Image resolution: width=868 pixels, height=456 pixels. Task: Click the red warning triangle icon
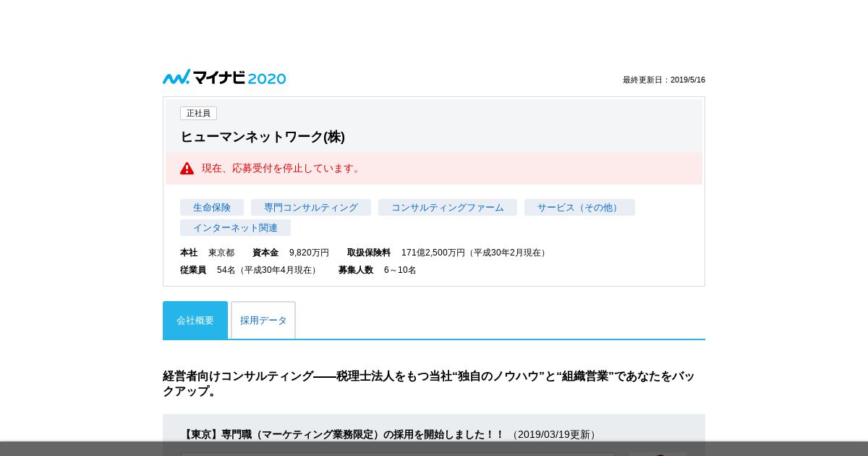(187, 169)
